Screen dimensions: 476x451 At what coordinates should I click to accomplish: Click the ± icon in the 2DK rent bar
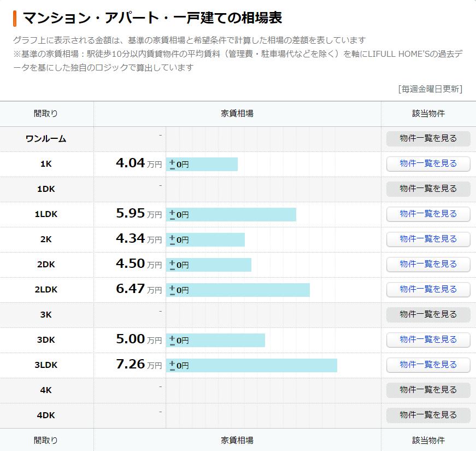tap(172, 265)
